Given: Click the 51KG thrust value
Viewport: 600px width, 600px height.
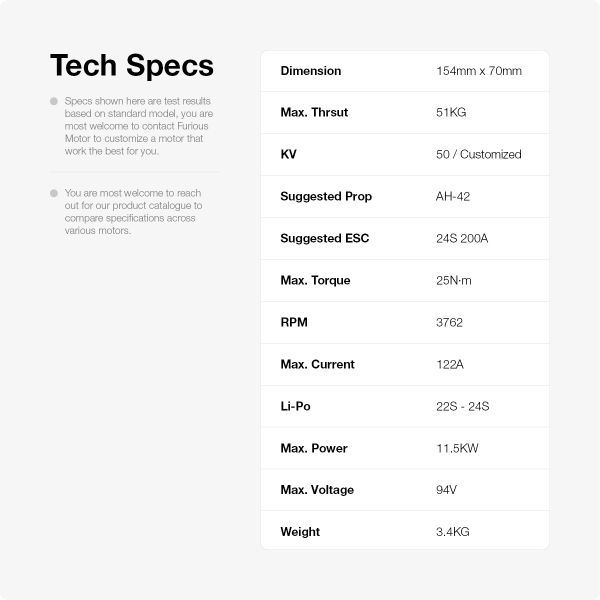Looking at the screenshot, I should (x=451, y=113).
